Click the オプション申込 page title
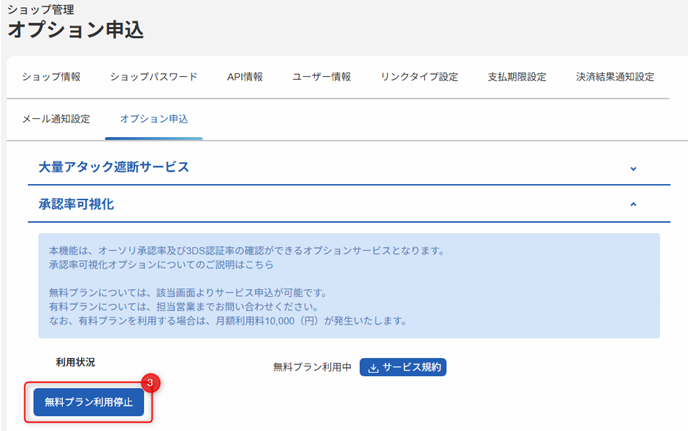Viewport: 690px width, 431px height. (75, 30)
